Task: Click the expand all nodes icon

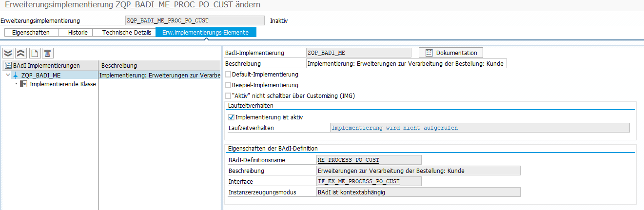Action: pos(8,53)
